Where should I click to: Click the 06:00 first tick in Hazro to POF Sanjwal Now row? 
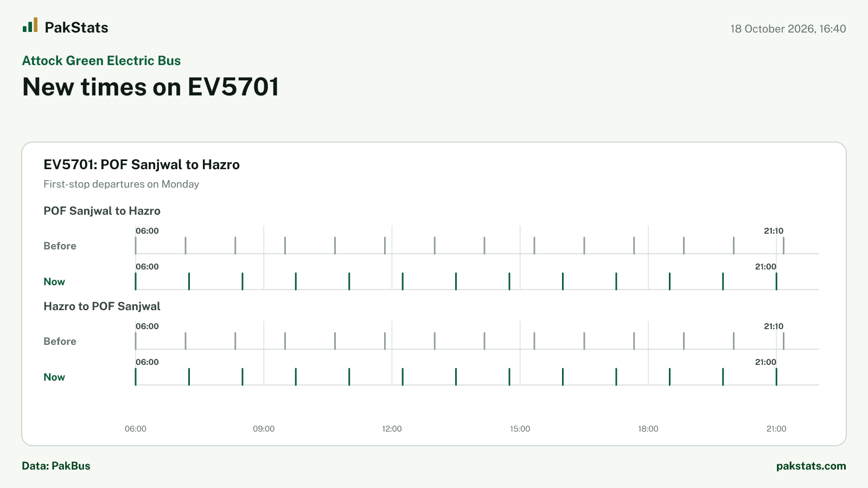(x=136, y=377)
